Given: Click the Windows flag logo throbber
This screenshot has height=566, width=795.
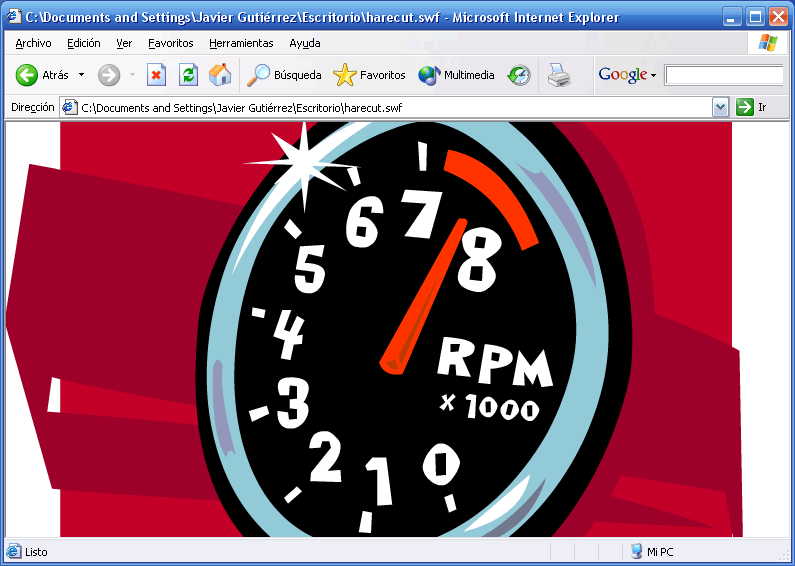Looking at the screenshot, I should point(768,43).
